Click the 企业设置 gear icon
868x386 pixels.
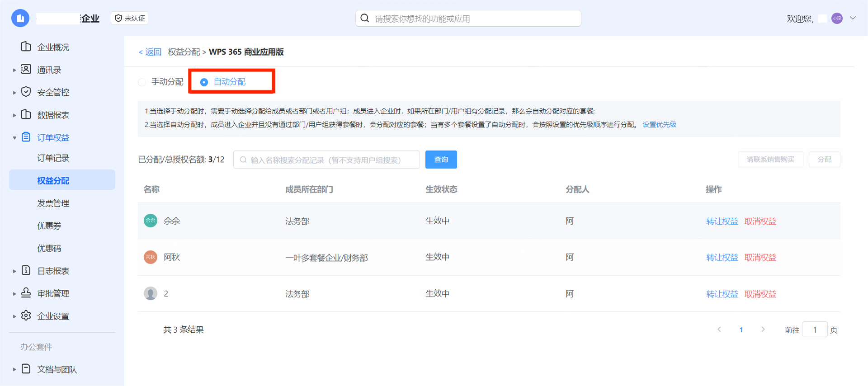26,315
